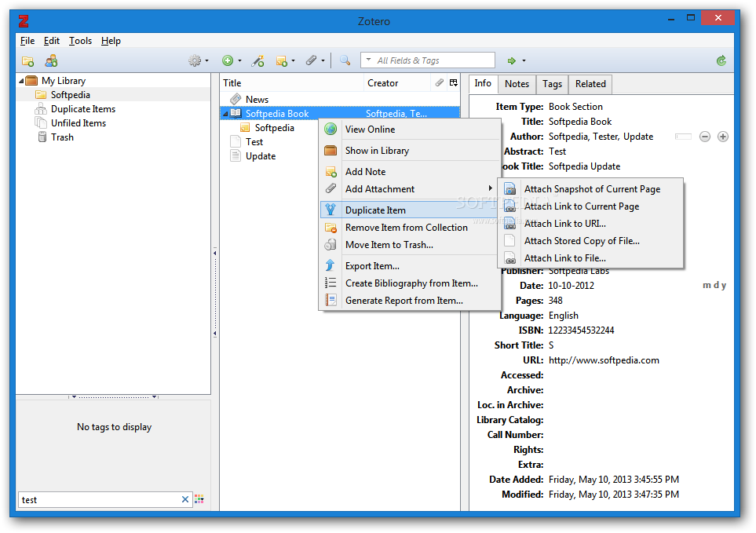
Task: Switch to the Tags tab
Action: coord(552,84)
